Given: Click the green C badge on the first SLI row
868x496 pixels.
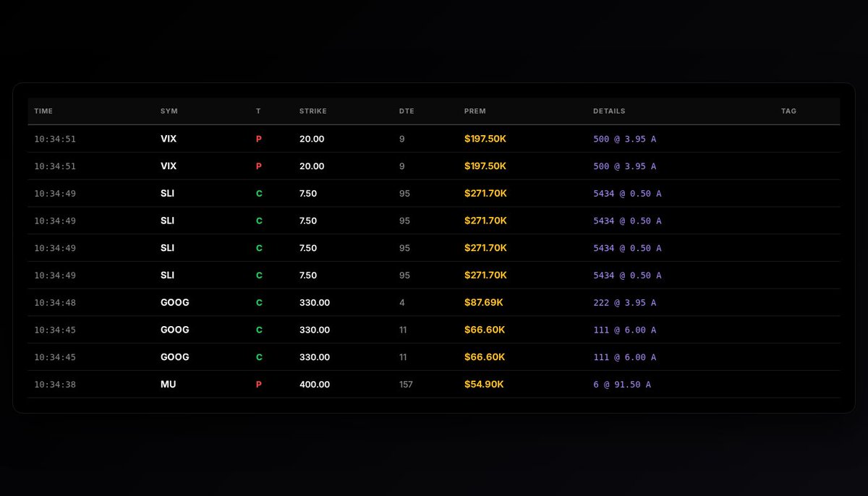Looking at the screenshot, I should point(258,193).
